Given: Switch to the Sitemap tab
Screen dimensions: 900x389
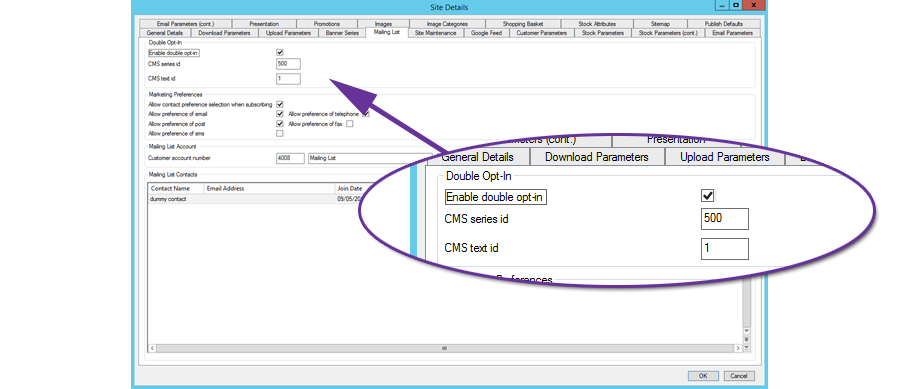Looking at the screenshot, I should pyautogui.click(x=661, y=24).
